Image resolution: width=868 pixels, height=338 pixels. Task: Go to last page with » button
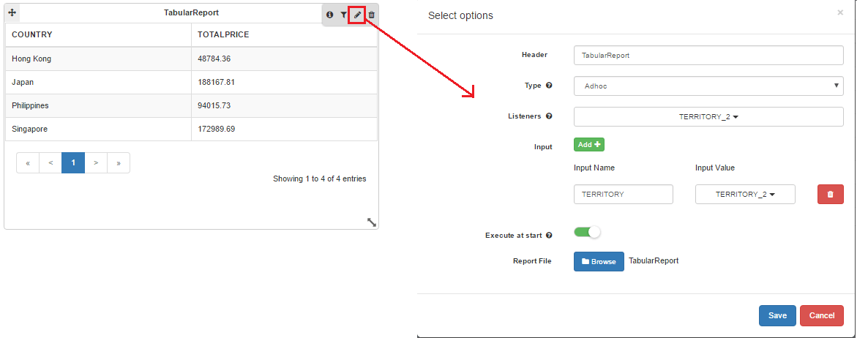pyautogui.click(x=119, y=163)
